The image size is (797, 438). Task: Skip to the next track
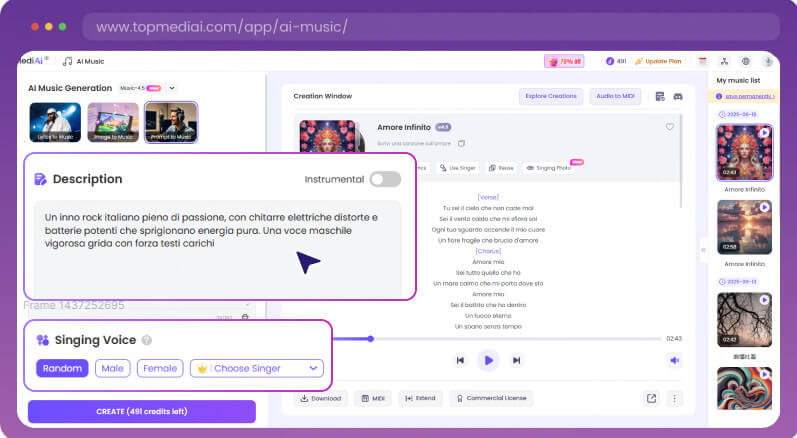pos(516,360)
